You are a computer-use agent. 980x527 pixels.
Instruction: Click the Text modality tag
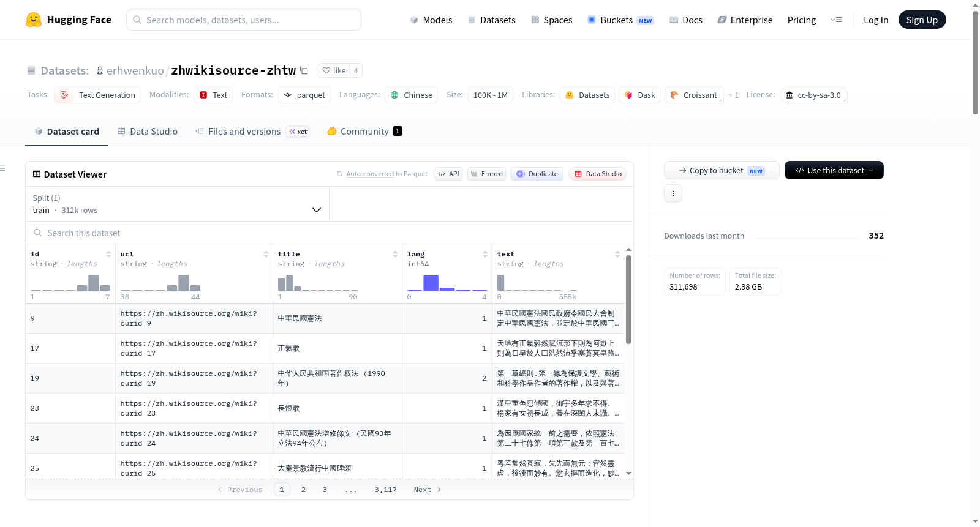click(213, 95)
